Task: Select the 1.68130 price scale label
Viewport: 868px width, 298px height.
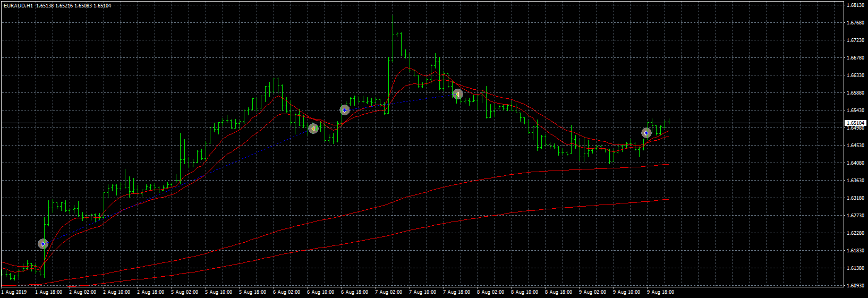Action: click(x=856, y=5)
